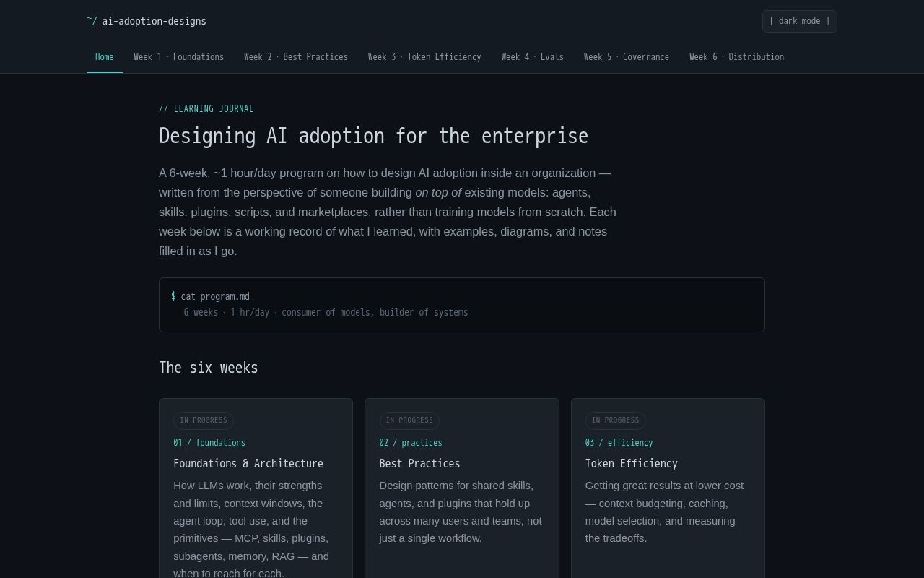Click the 'Design patterns for shared skills' description
Image resolution: width=924 pixels, height=578 pixels.
point(461,512)
